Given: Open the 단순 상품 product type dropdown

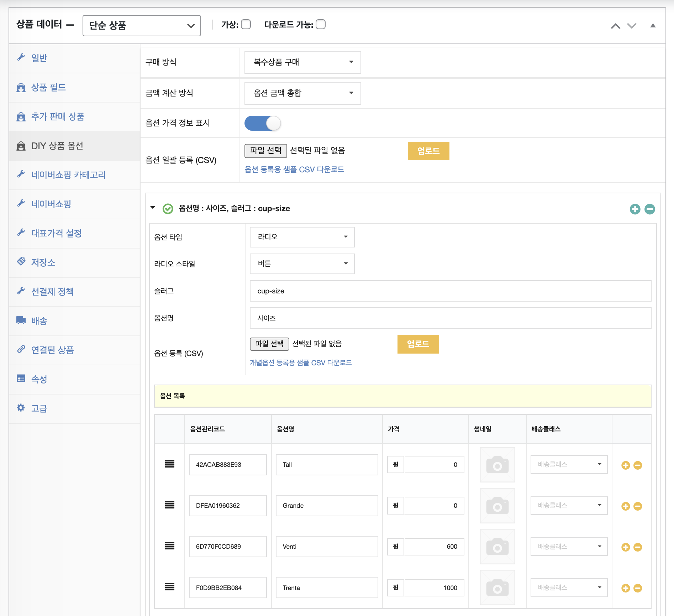Looking at the screenshot, I should coord(142,26).
